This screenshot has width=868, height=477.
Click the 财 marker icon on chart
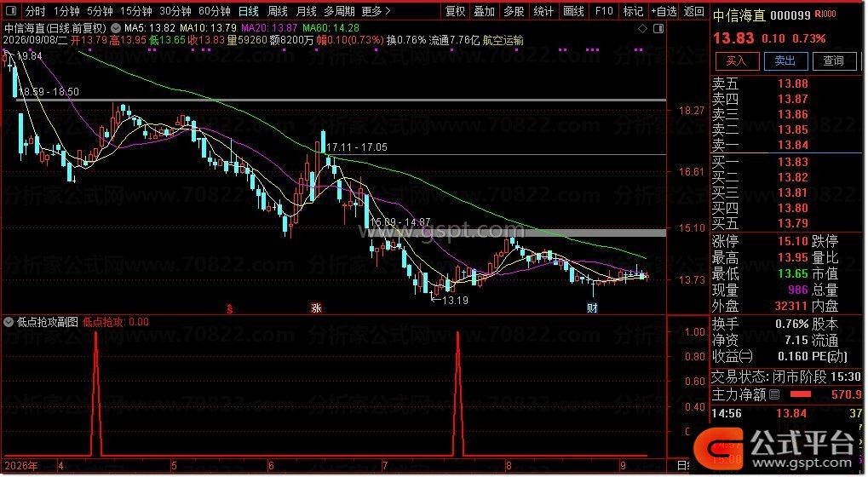pyautogui.click(x=592, y=307)
